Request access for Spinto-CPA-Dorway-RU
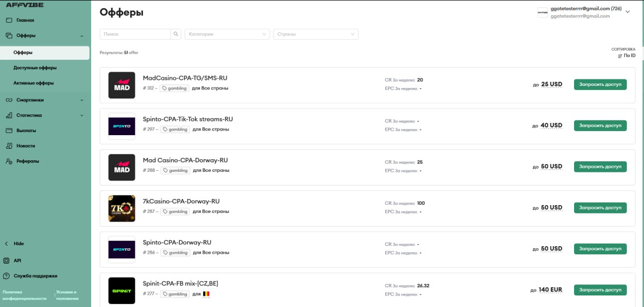The width and height of the screenshot is (644, 307). coord(600,249)
